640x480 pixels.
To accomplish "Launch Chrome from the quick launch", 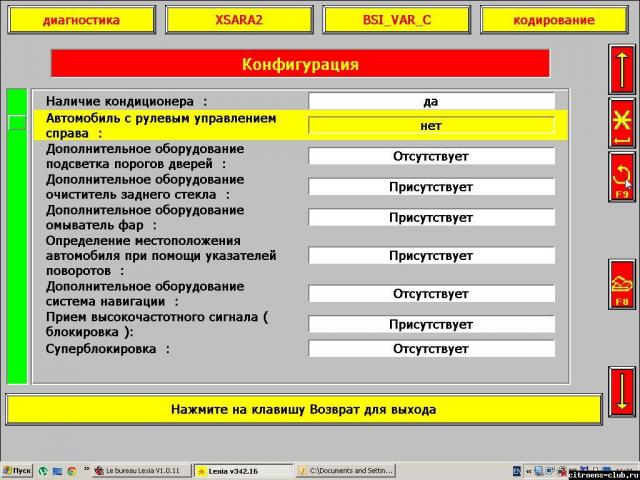I will coord(71,471).
